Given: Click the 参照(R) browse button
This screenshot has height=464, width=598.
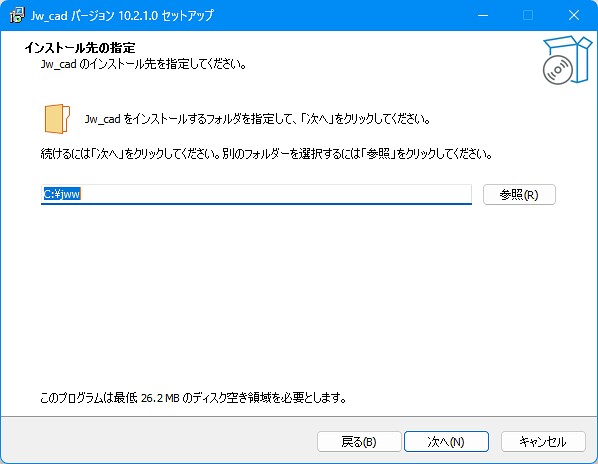Looking at the screenshot, I should tap(519, 195).
